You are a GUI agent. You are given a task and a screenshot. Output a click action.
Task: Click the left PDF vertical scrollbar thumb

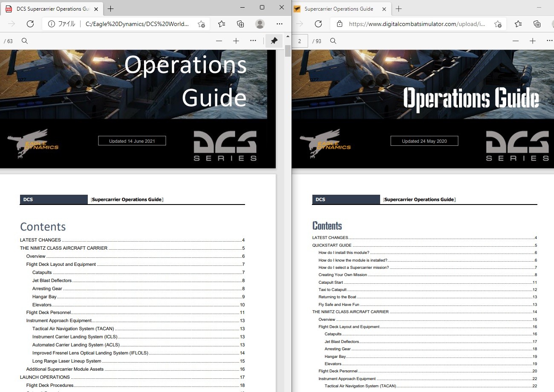point(288,50)
